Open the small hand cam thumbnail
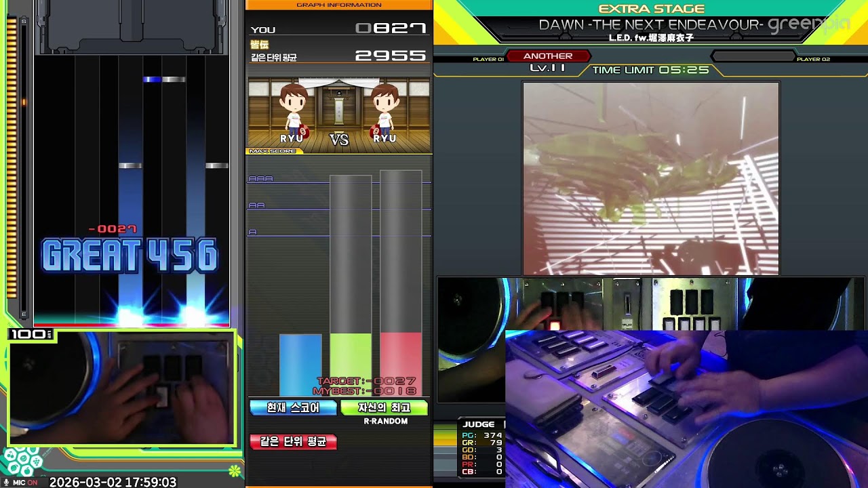 click(x=122, y=387)
